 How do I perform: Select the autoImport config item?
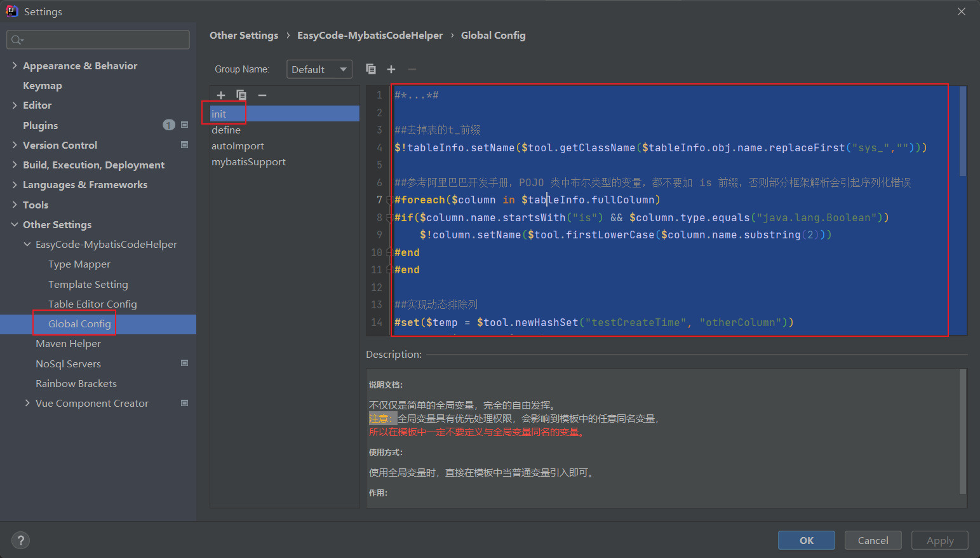click(x=285, y=146)
